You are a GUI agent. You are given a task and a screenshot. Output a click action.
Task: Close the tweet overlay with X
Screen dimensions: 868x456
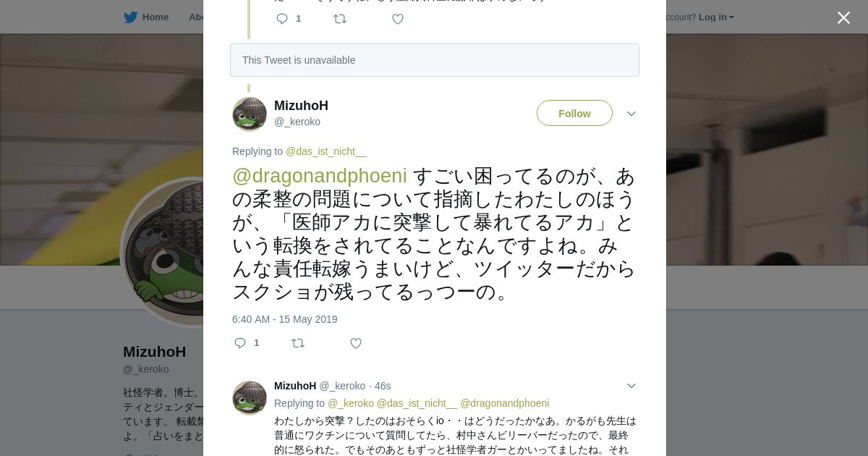(x=843, y=17)
